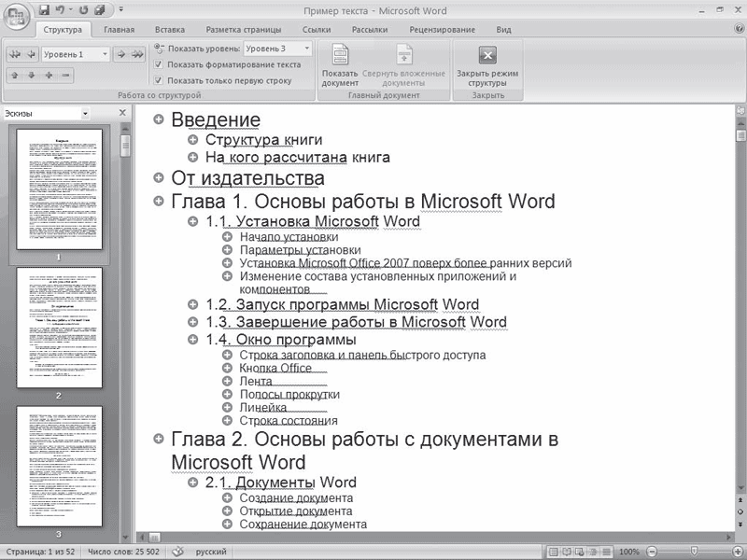Screen dimensions: 747x560
Task: Select page 3 thumbnail
Action: [59, 466]
